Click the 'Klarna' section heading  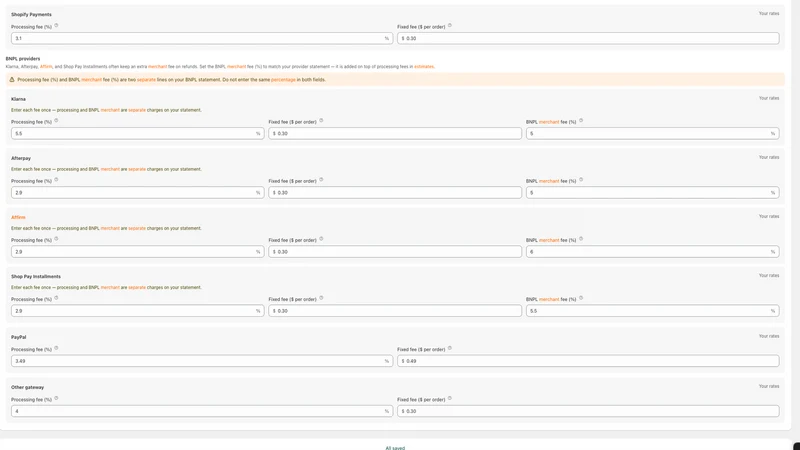[x=18, y=99]
